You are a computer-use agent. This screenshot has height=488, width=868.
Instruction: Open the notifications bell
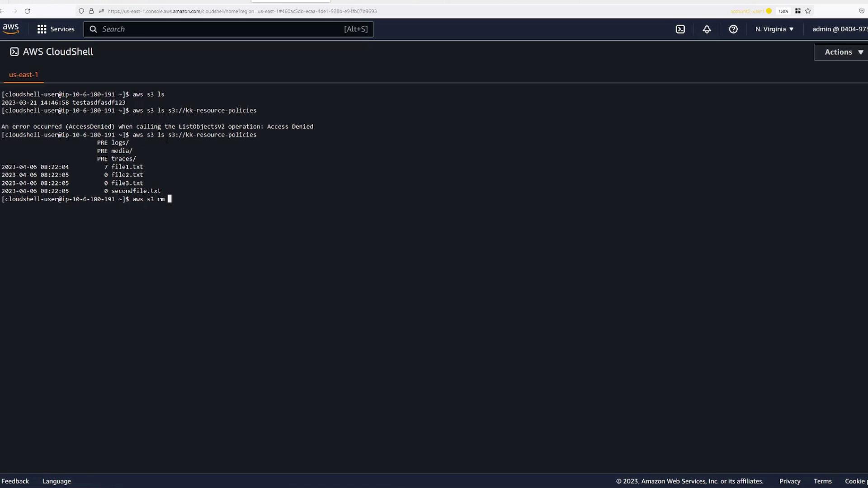click(x=707, y=29)
